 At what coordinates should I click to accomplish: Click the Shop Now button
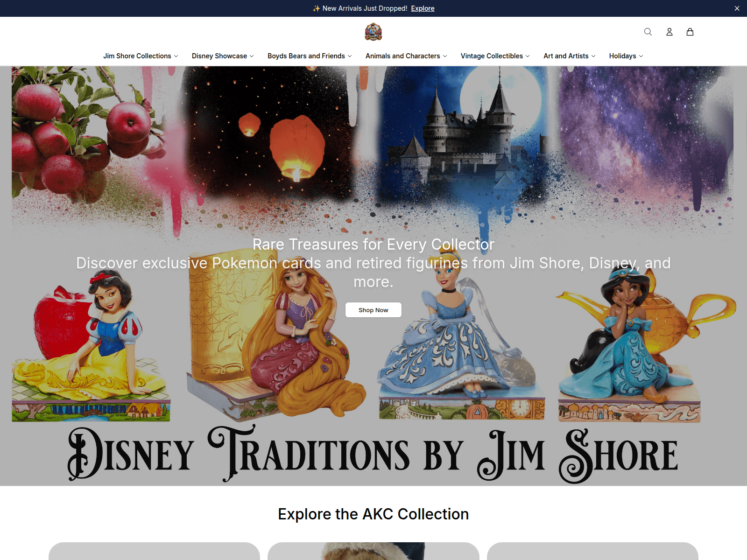tap(373, 310)
